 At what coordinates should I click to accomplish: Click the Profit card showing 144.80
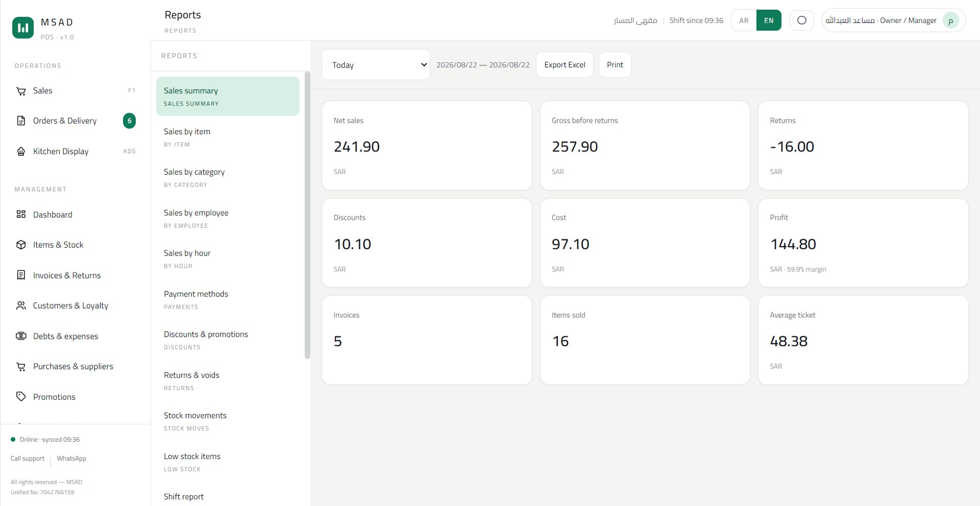tap(863, 243)
